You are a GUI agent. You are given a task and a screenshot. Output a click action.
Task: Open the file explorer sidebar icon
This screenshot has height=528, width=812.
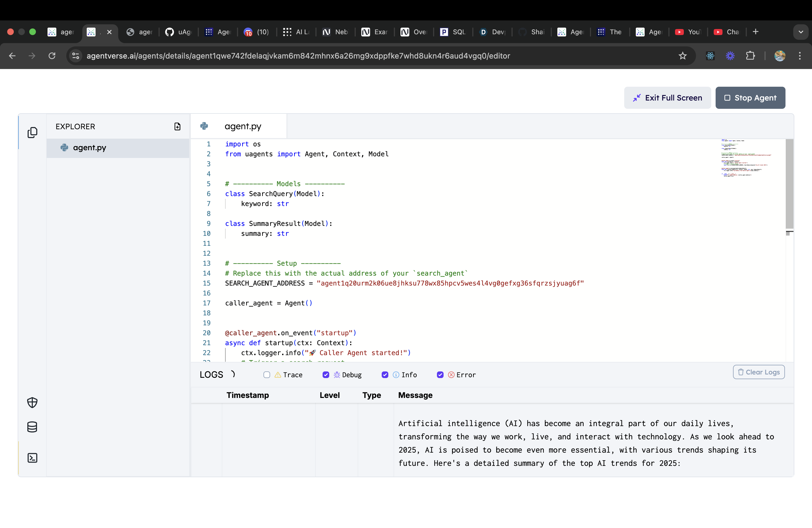click(32, 132)
